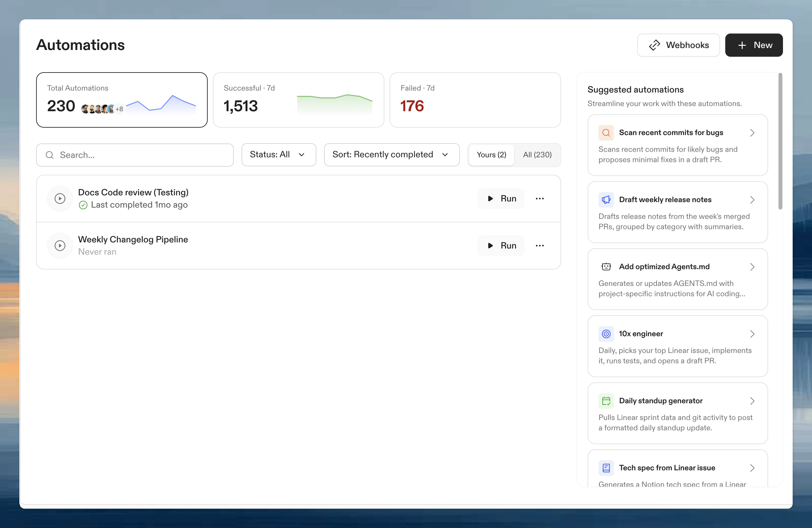The height and width of the screenshot is (528, 812).
Task: Click the robot icon on Add optimized Agents.md
Action: (606, 266)
